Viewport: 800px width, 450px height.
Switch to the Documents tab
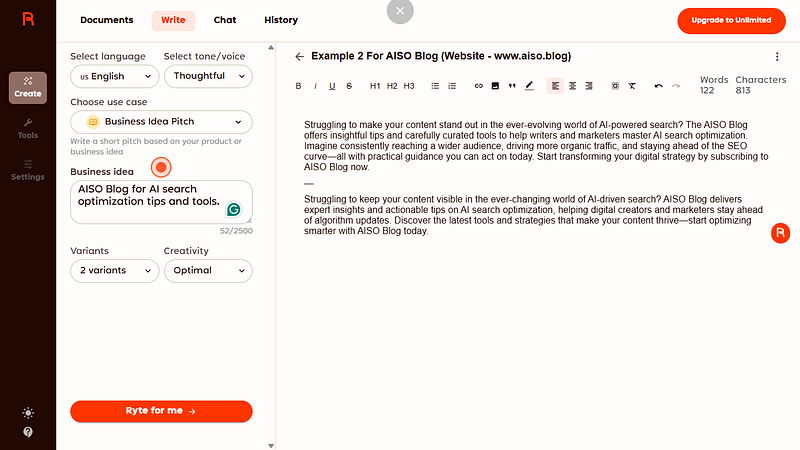coord(107,20)
